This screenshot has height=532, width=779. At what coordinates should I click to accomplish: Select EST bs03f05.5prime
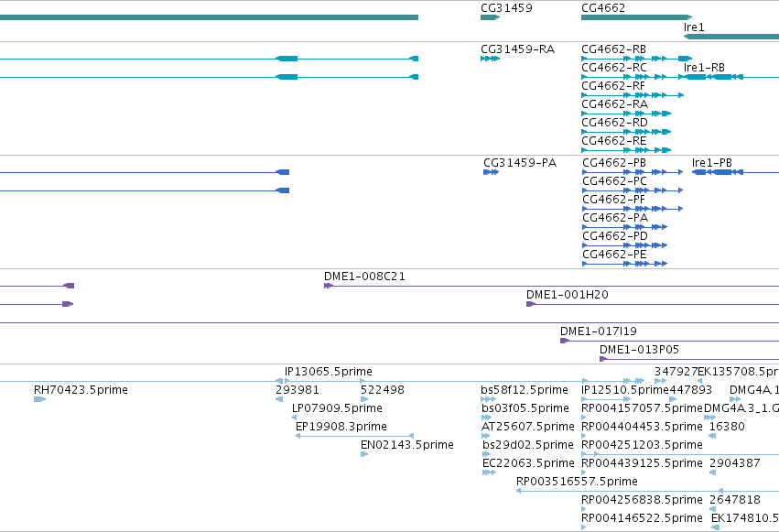pyautogui.click(x=525, y=408)
